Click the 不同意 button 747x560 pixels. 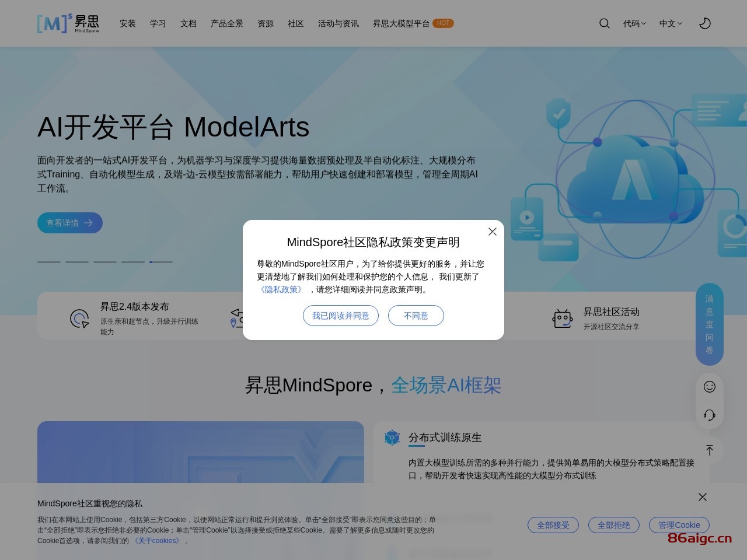[x=416, y=316]
